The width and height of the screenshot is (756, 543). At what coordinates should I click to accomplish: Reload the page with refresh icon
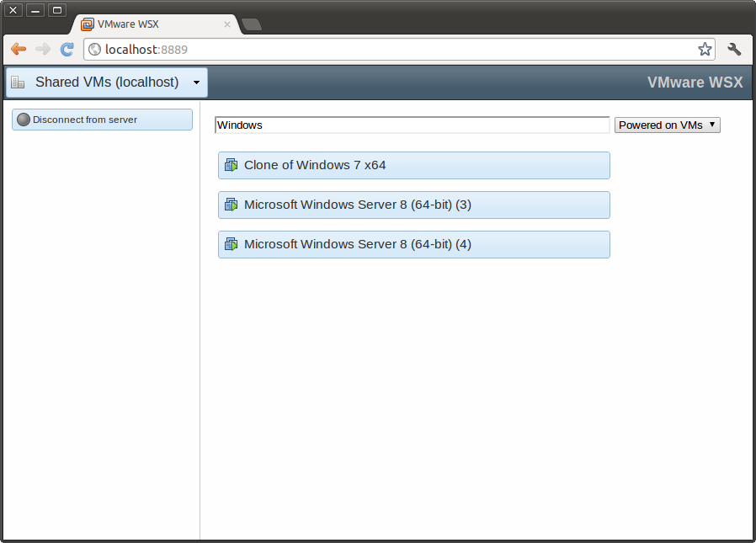coord(67,49)
